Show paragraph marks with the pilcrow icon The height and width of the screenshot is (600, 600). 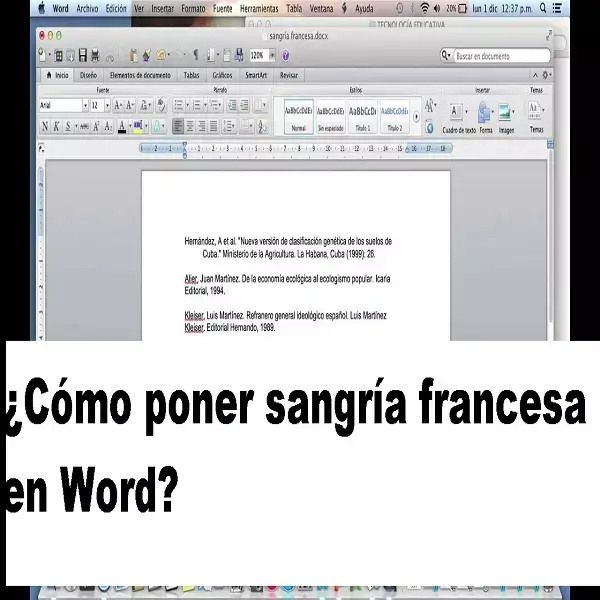point(196,55)
